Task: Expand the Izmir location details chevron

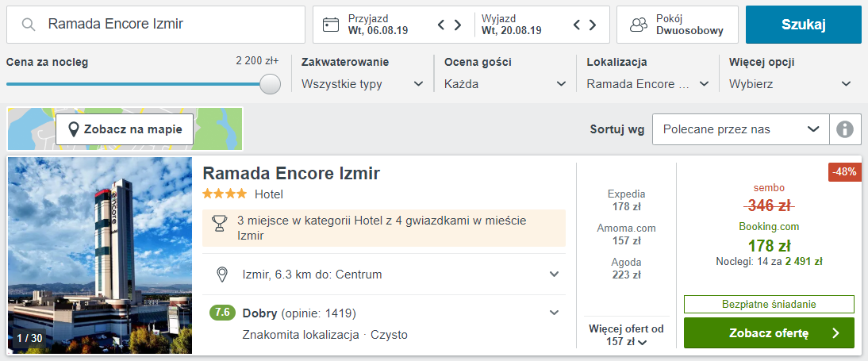Action: (554, 274)
